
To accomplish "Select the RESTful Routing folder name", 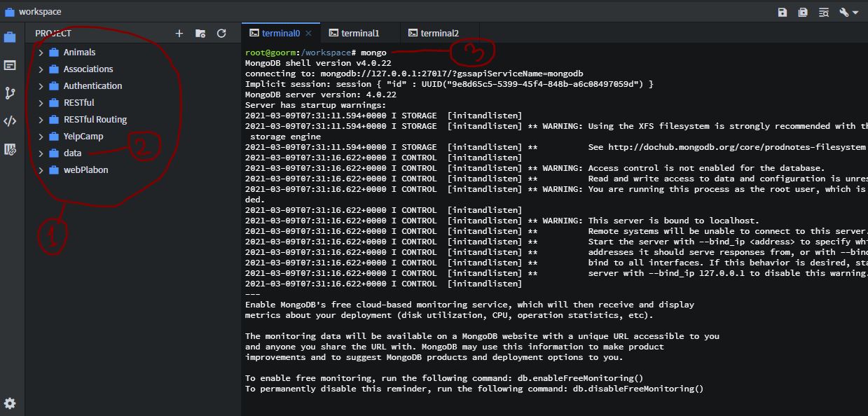I will point(95,120).
